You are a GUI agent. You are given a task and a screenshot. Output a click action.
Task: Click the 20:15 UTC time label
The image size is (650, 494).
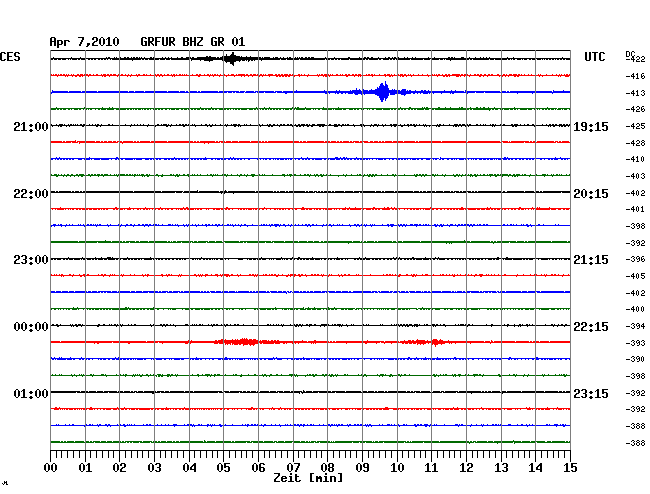pos(591,194)
